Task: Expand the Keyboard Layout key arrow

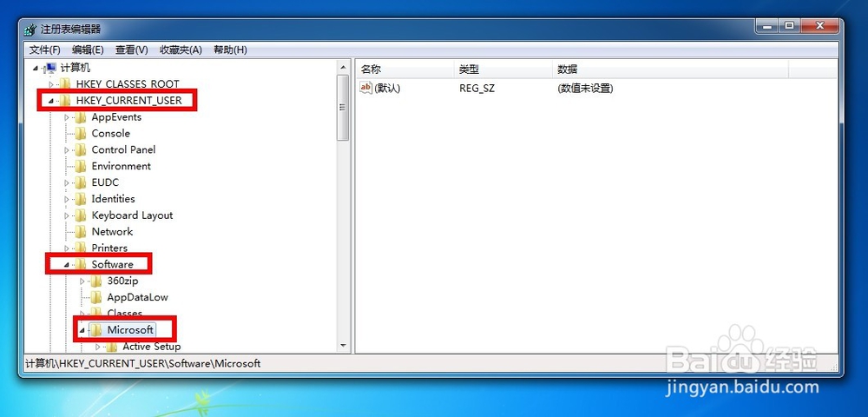Action: 67,215
